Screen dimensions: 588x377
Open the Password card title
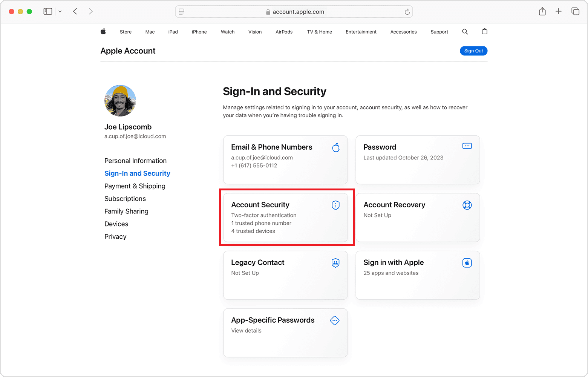[380, 147]
